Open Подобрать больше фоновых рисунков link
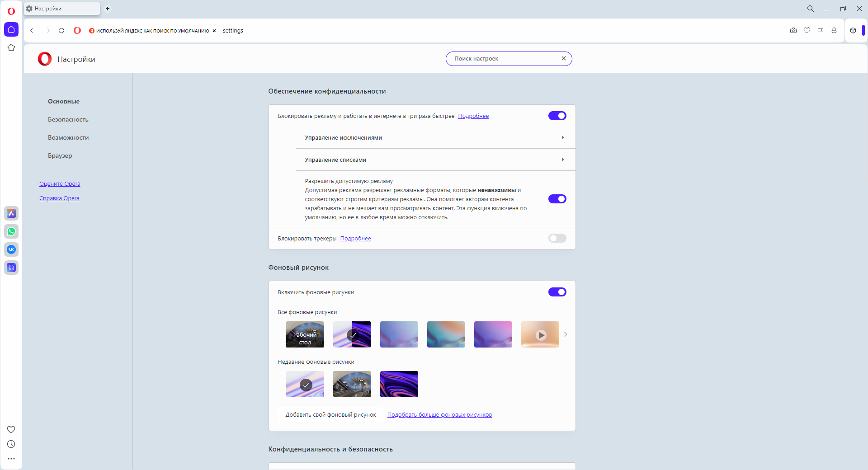The height and width of the screenshot is (470, 868). click(x=439, y=415)
